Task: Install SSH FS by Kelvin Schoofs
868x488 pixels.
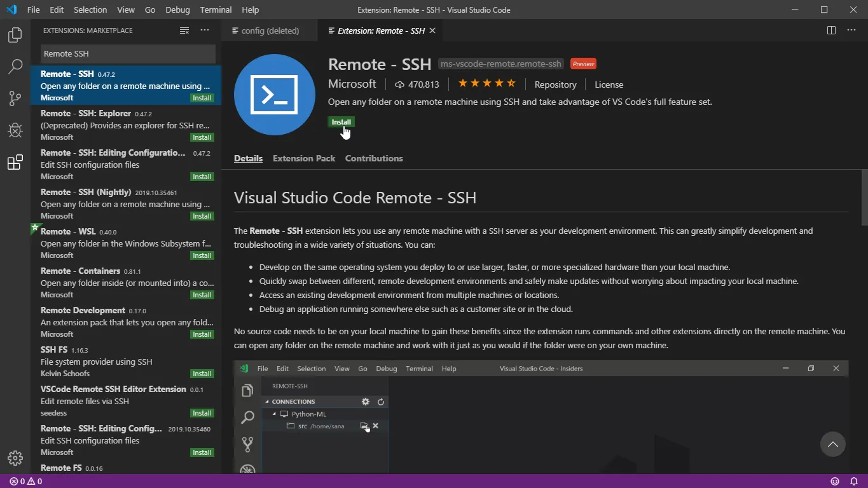Action: [202, 374]
